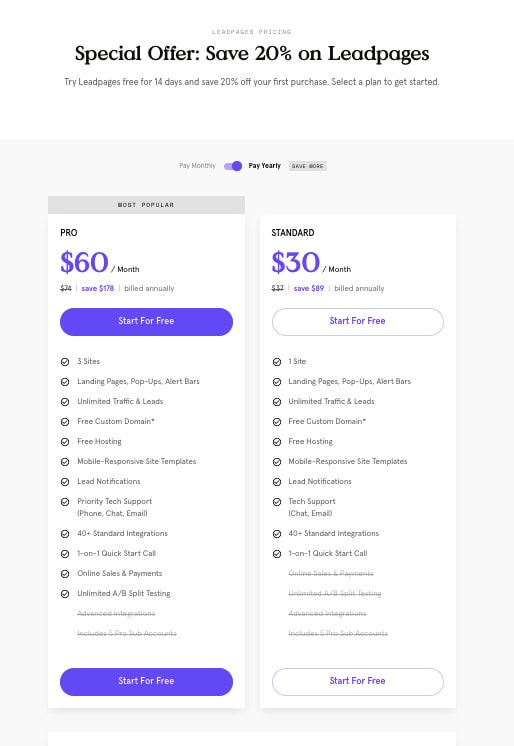Click the checkmark icon beside 1 Site
The width and height of the screenshot is (514, 746).
277,362
